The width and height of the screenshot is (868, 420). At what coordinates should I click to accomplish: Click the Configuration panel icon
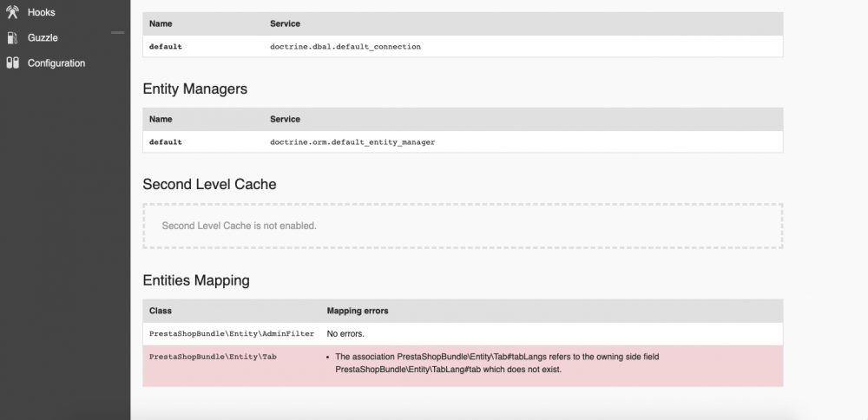(x=12, y=63)
